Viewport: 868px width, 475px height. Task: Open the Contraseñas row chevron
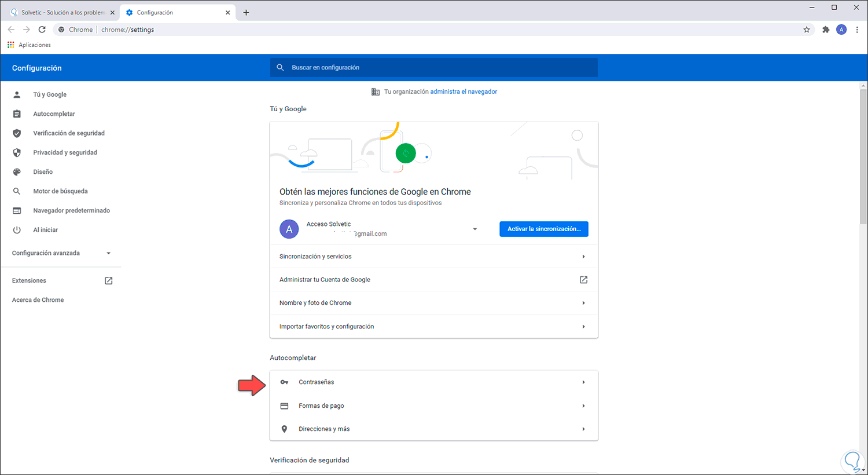[583, 382]
